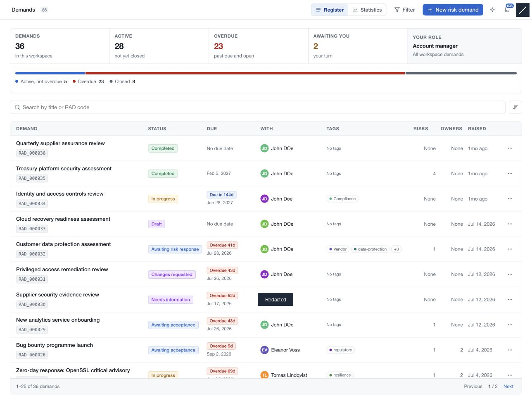Open row actions for Bug bounty programme launch
This screenshot has height=406, width=532.
[510, 350]
